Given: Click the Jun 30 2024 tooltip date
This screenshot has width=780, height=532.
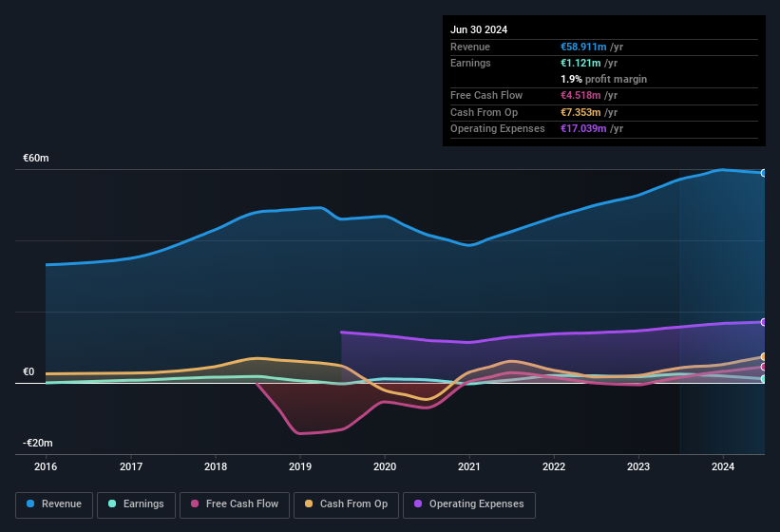Looking at the screenshot, I should (479, 29).
